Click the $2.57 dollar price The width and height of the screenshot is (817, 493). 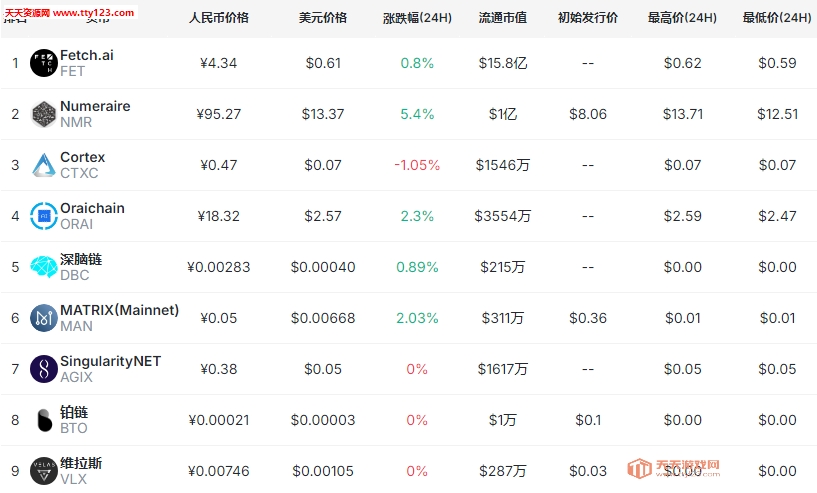(323, 216)
